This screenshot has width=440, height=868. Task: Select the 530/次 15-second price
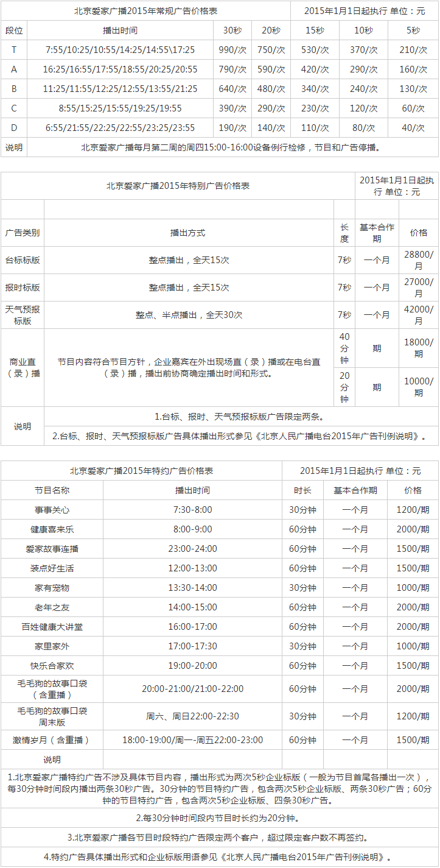tap(315, 50)
